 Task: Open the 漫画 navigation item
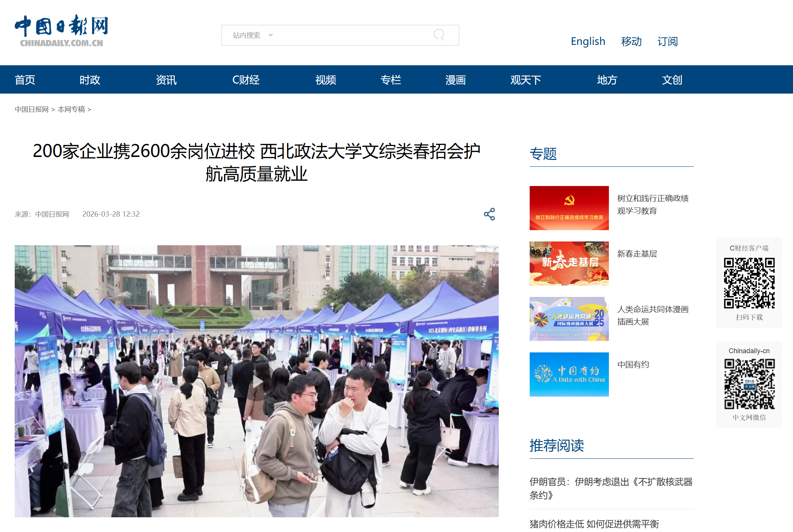pos(455,80)
